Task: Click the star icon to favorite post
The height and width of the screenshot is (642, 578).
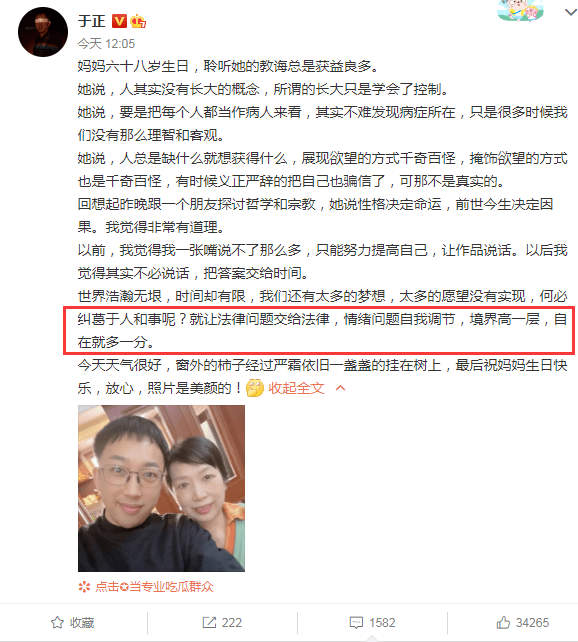Action: coord(57,623)
